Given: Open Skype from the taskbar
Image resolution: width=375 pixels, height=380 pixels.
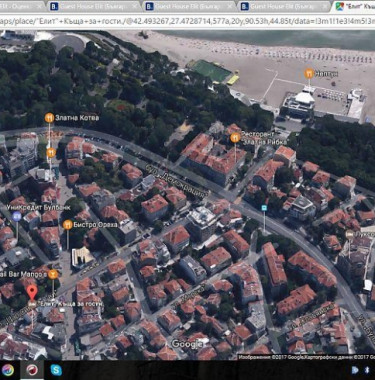Looking at the screenshot, I should coord(56,370).
